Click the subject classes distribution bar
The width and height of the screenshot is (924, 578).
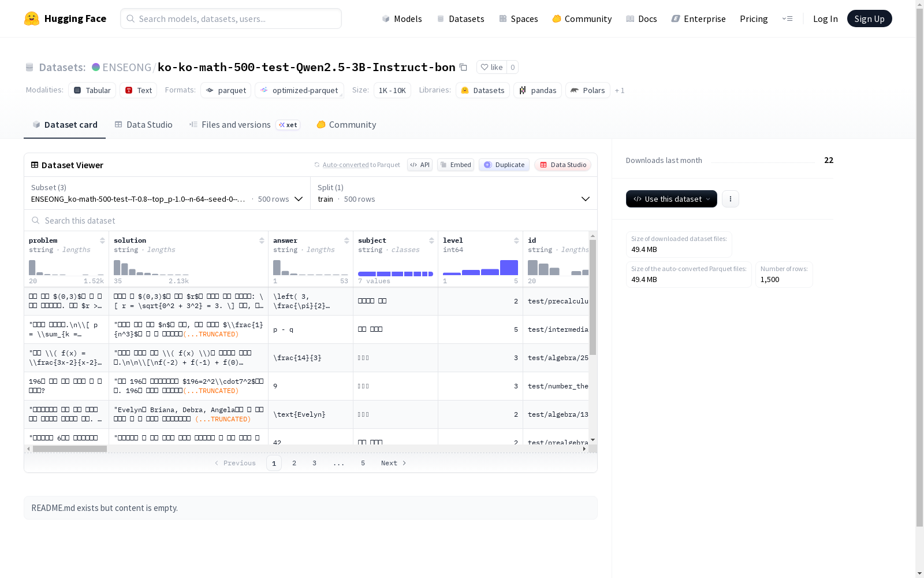396,274
